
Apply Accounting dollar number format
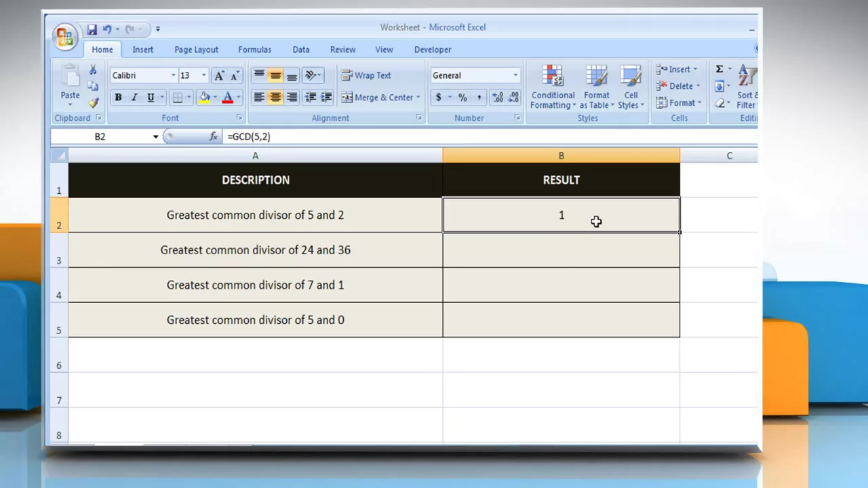[439, 97]
